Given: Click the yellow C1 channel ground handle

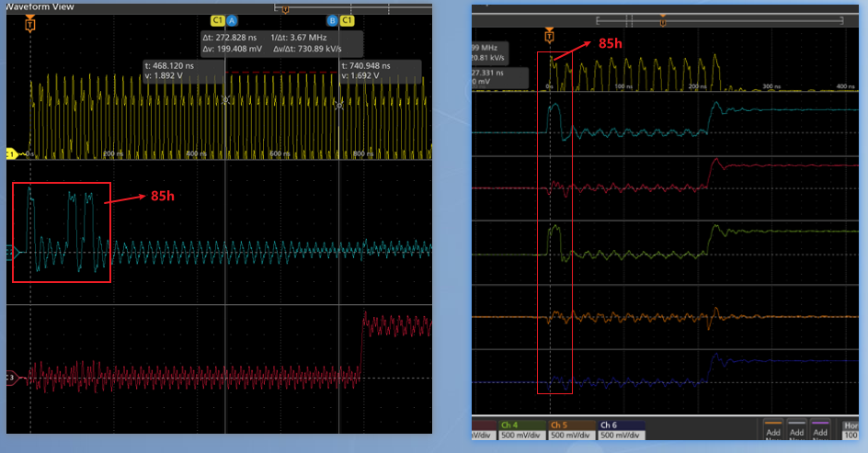Looking at the screenshot, I should [13, 153].
